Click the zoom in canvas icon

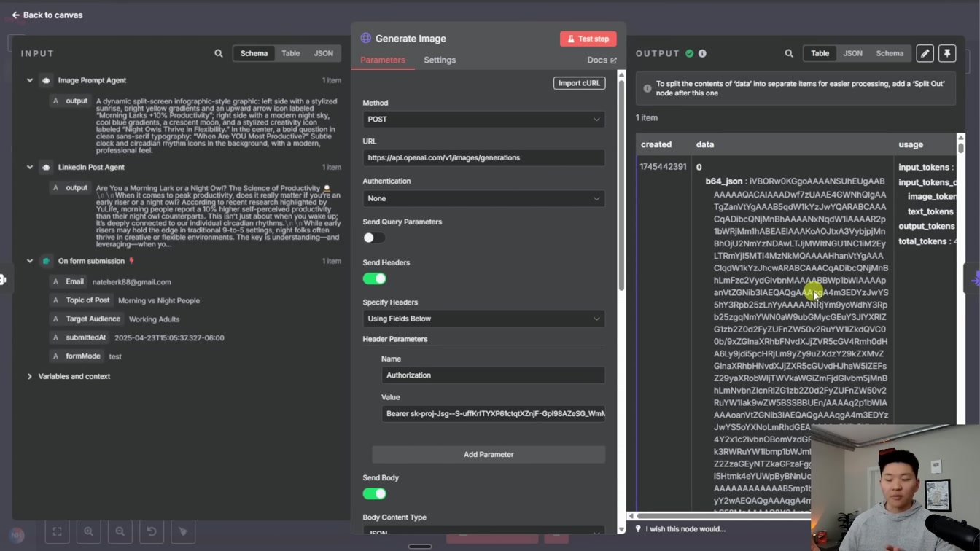point(88,532)
